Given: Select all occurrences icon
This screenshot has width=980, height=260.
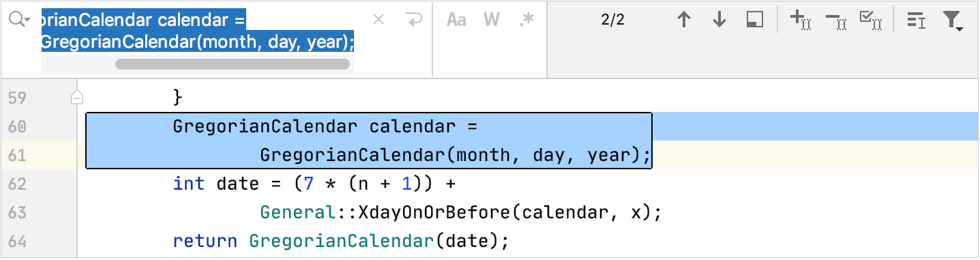Looking at the screenshot, I should pyautogui.click(x=871, y=20).
